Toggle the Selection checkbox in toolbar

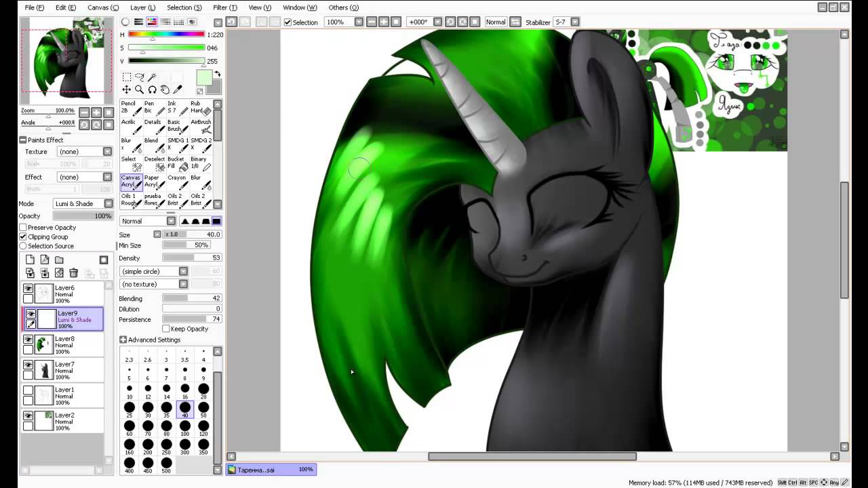[288, 22]
